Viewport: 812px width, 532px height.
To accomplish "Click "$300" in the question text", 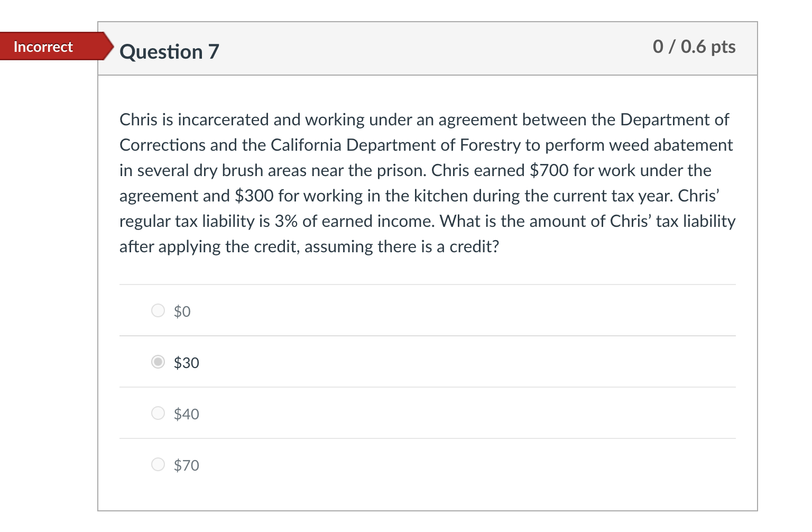I will [254, 196].
